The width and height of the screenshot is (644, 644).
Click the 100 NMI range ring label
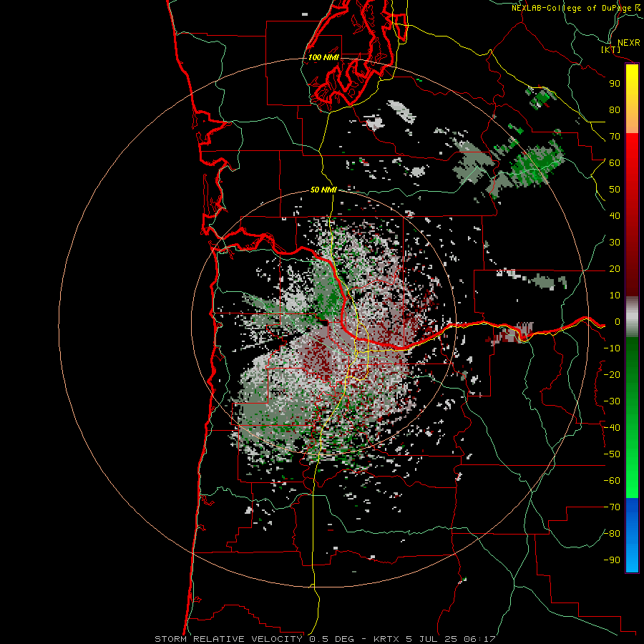(x=323, y=57)
